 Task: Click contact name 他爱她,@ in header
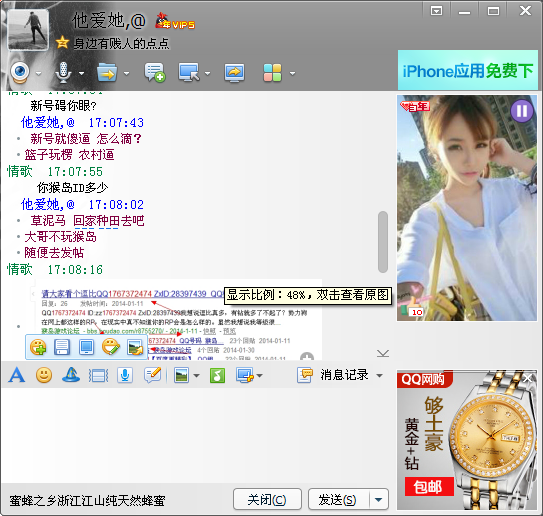[109, 21]
